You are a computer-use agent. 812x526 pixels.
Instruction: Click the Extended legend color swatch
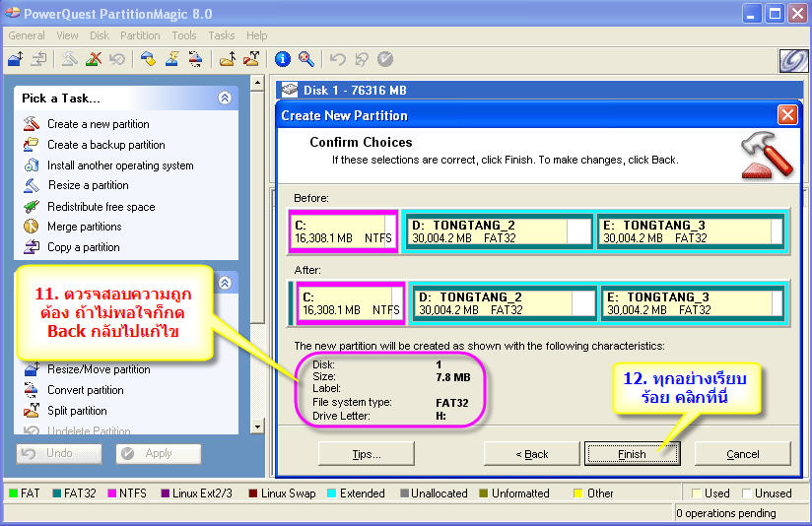click(332, 493)
